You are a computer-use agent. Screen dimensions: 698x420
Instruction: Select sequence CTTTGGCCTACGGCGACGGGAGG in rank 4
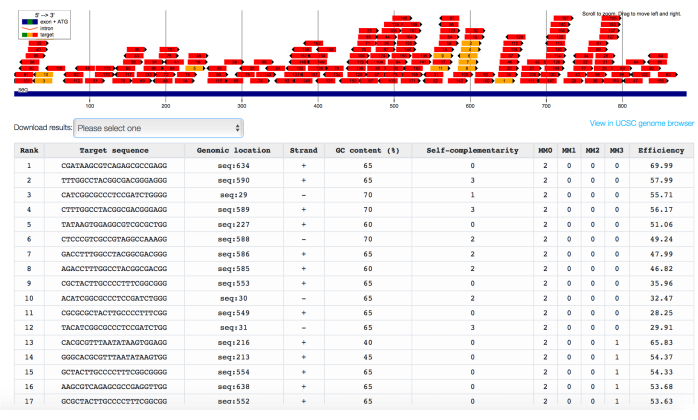click(x=114, y=210)
